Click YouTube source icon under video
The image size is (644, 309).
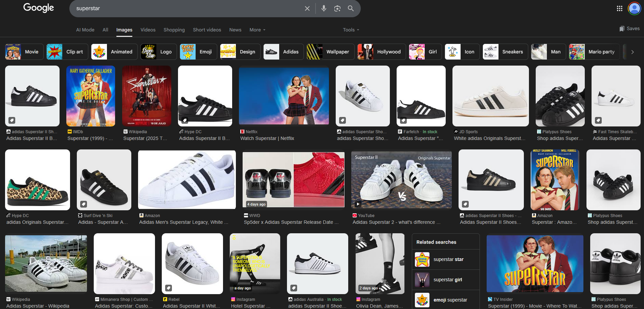(355, 215)
